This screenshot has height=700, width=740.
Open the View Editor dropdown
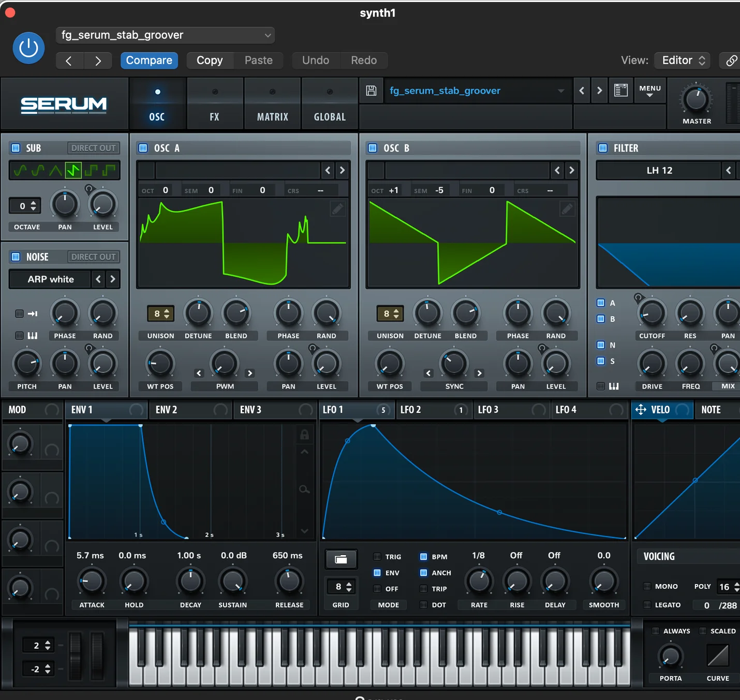(x=682, y=61)
